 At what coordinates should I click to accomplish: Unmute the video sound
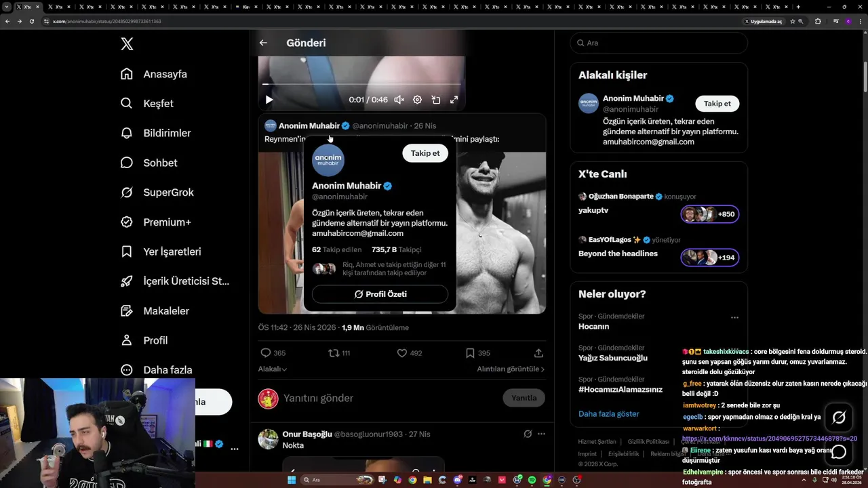(399, 100)
